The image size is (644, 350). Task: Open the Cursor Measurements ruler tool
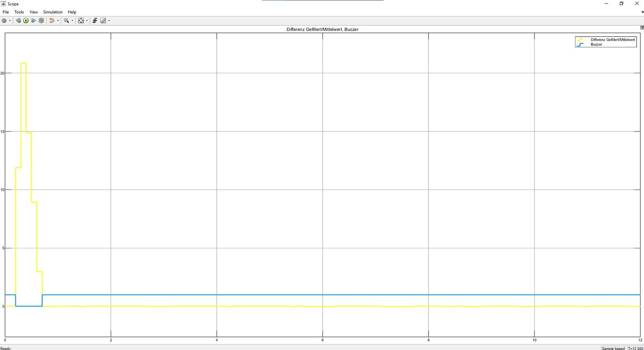(103, 21)
